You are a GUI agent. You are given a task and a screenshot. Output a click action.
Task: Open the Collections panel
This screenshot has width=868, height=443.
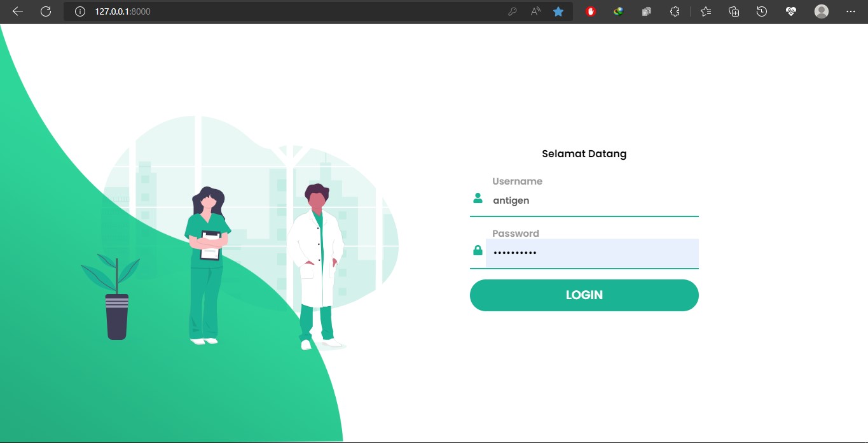click(734, 11)
